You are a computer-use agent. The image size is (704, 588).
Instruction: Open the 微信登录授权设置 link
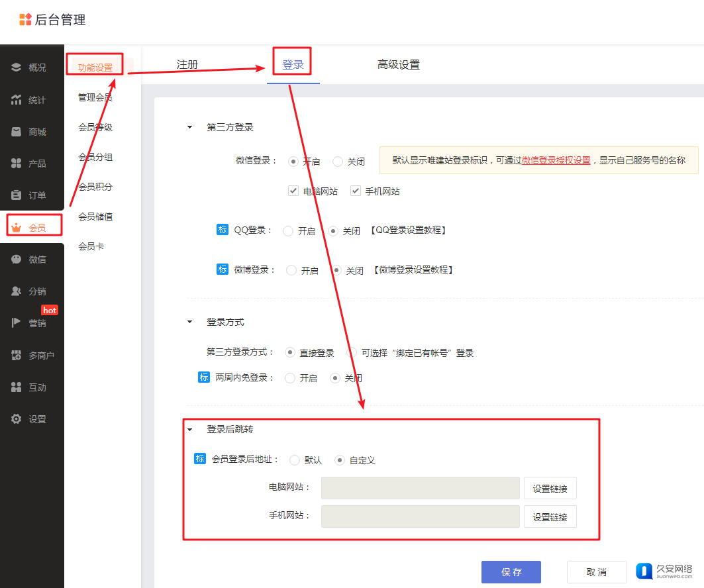pos(556,160)
